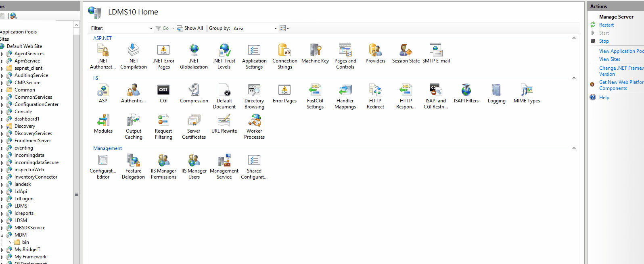Open .NET Globalization feature
The height and width of the screenshot is (264, 644).
coord(194,56)
